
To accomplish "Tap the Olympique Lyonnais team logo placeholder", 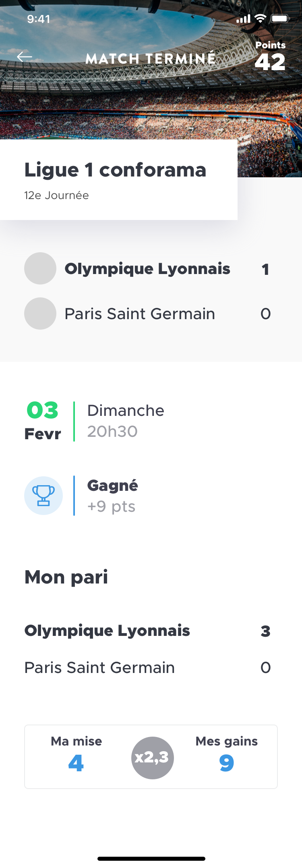I will point(40,268).
